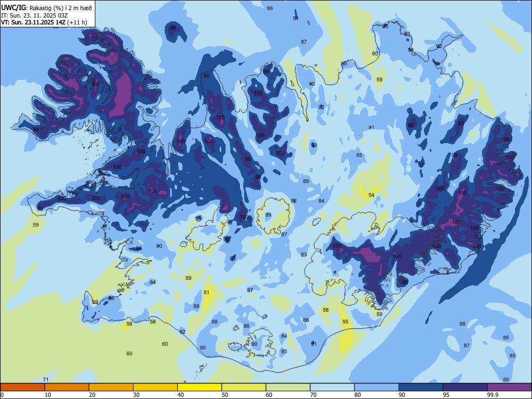The height and width of the screenshot is (399, 532).
Task: Click the humidity value '54' in the yellow patch
Action: click(371, 195)
